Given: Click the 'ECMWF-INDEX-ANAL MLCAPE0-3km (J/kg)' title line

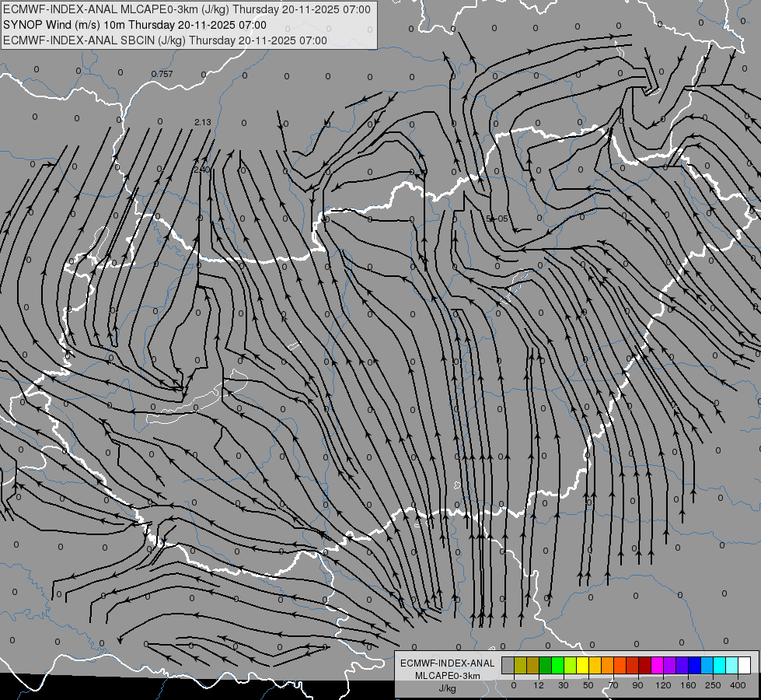Looking at the screenshot, I should click(187, 9).
